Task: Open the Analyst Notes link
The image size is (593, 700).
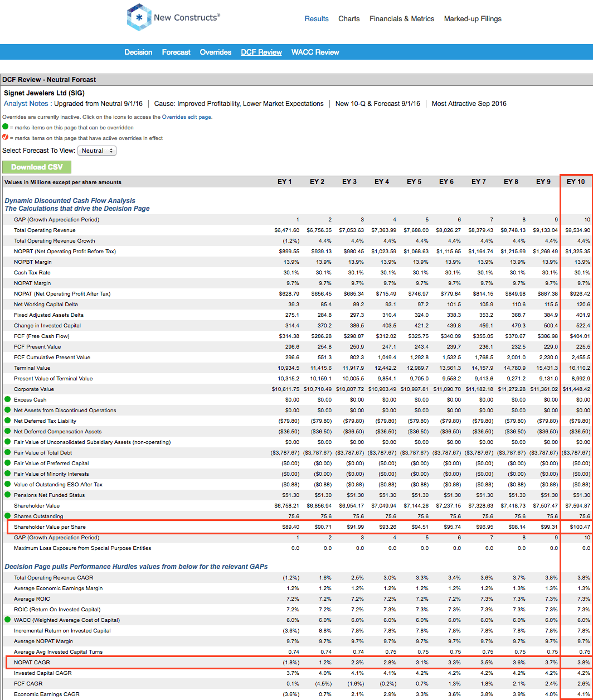Action: pos(26,104)
